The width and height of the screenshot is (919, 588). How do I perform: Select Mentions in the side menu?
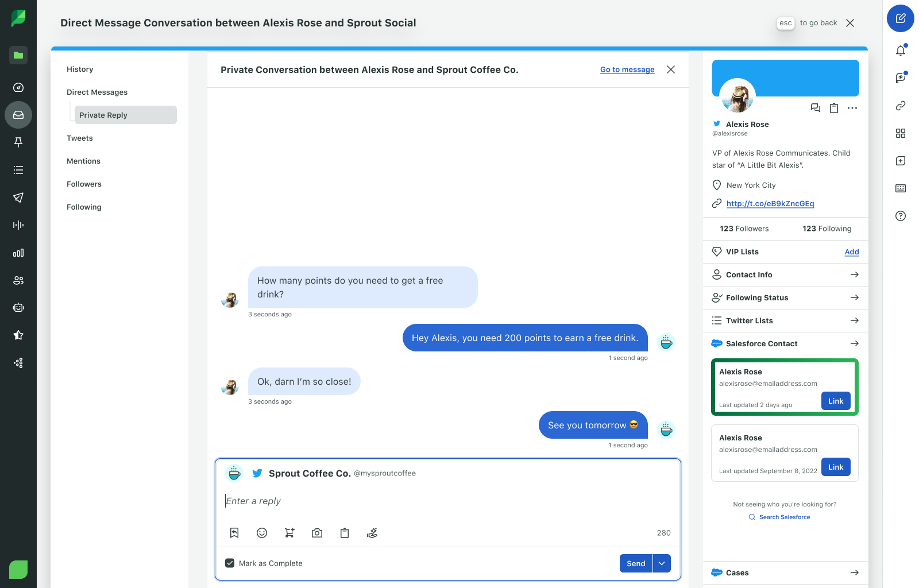83,161
